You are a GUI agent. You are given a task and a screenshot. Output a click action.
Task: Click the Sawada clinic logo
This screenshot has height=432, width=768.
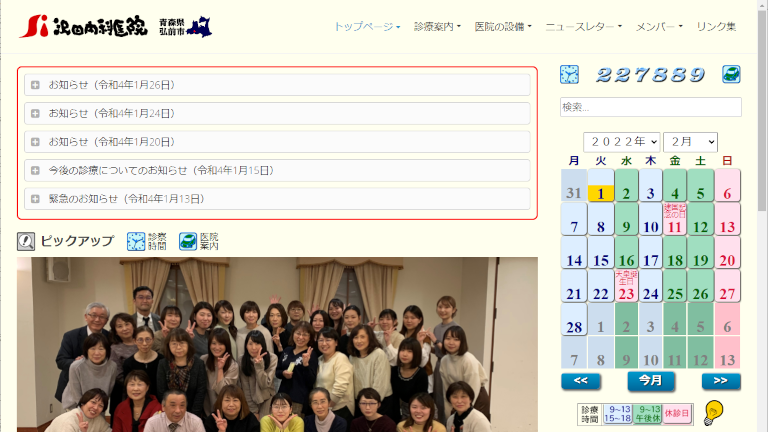(x=83, y=26)
